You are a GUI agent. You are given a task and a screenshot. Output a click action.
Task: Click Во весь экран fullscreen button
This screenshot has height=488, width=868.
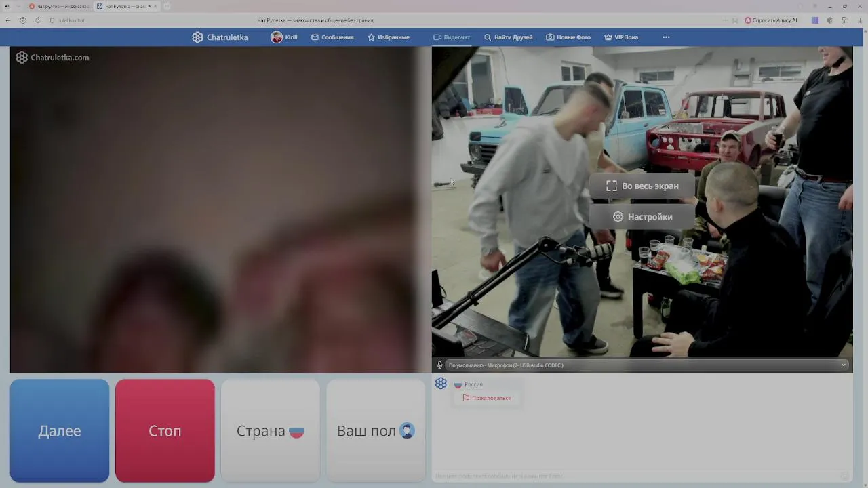(642, 186)
